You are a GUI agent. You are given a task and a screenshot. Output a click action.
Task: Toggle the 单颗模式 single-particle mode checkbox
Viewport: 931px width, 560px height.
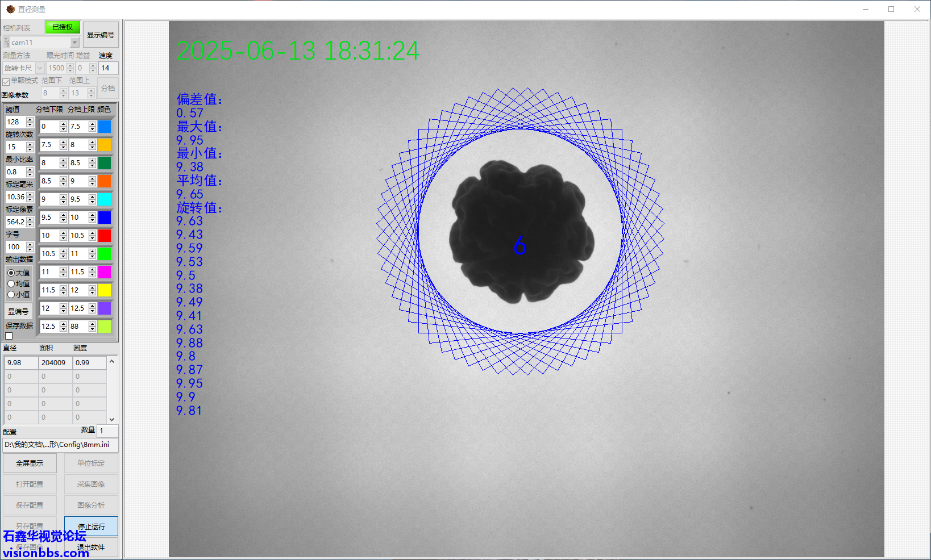coord(6,81)
